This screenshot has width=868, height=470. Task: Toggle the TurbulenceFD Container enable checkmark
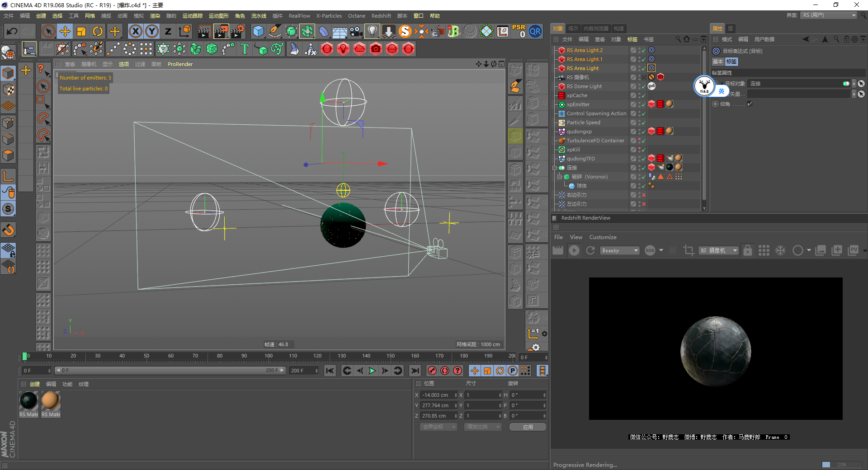[643, 141]
